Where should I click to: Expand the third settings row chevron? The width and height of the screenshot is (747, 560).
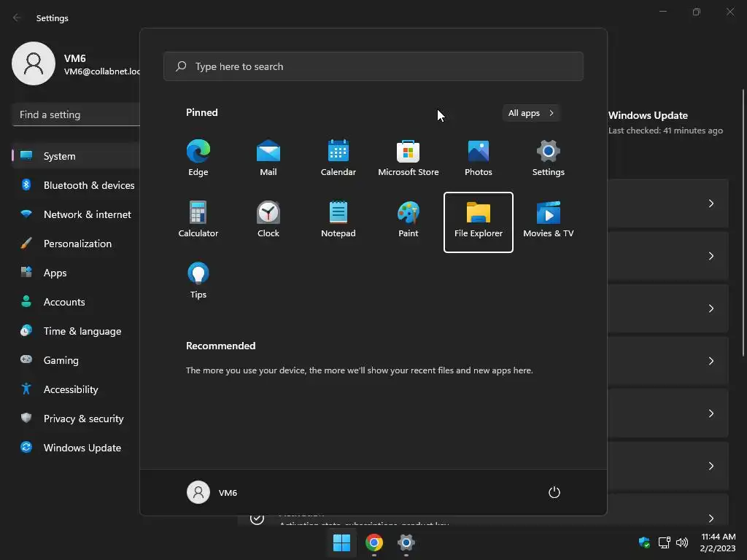711,308
